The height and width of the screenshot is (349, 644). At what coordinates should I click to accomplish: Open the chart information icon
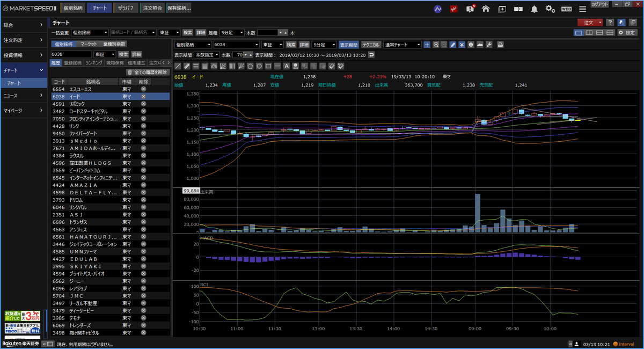coord(471,45)
